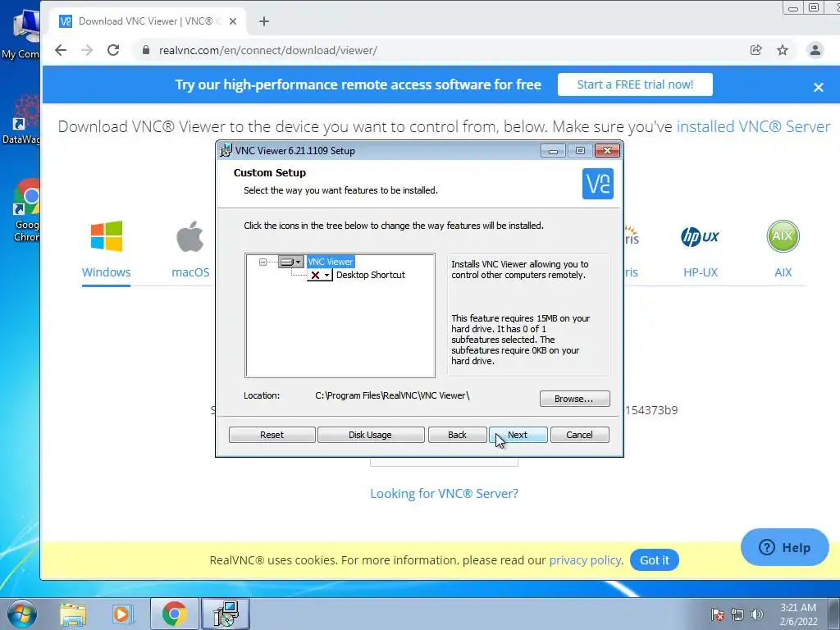The image size is (840, 630).
Task: Click the Action Center flag tray icon
Action: (717, 614)
